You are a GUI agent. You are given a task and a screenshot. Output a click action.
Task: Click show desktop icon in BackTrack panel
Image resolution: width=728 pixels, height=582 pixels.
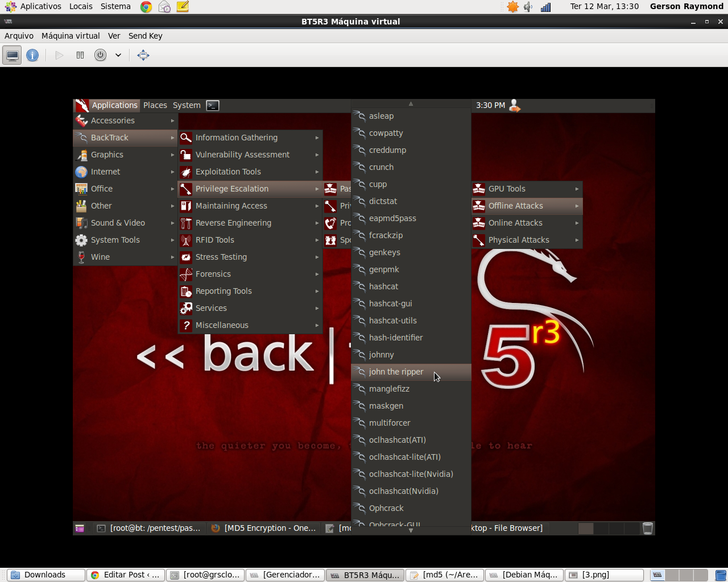[80, 528]
